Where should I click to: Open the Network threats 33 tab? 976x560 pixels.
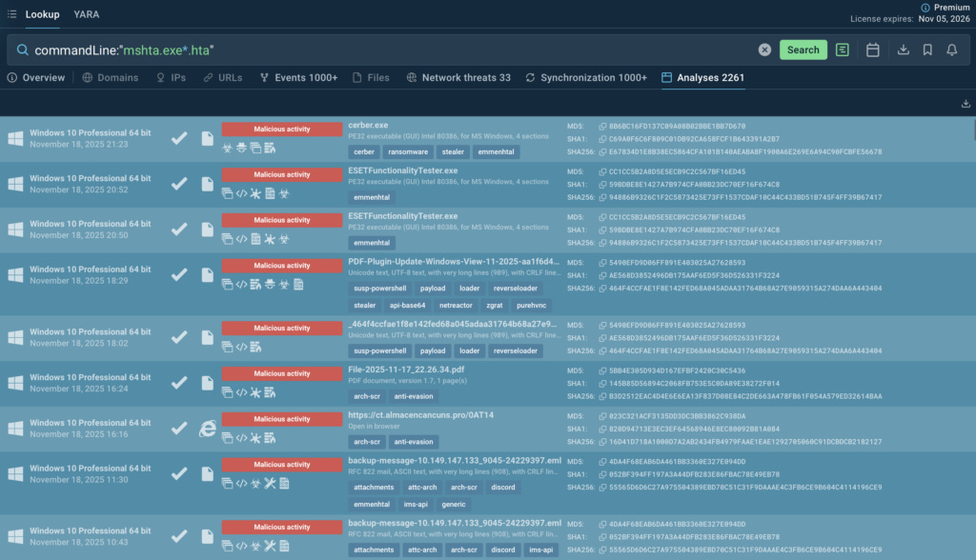click(458, 78)
